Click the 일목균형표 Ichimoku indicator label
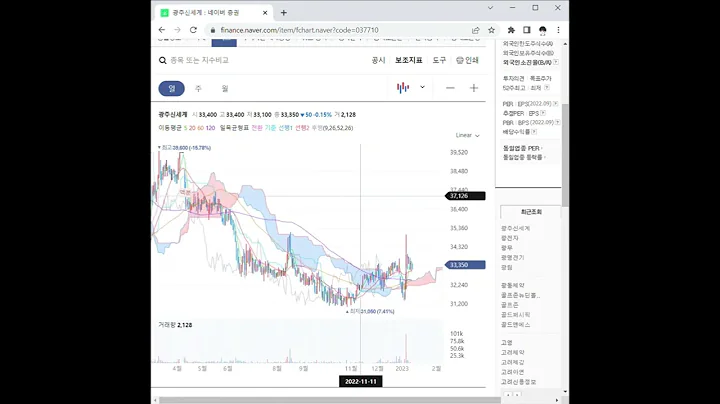This screenshot has height=404, width=720. 234,128
